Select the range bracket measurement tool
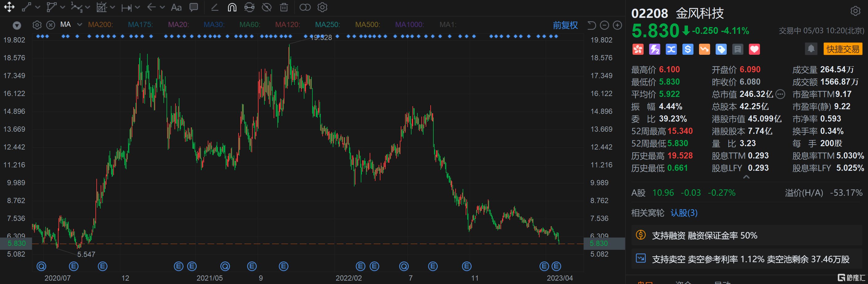Viewport: 868px width, 284px height. [127, 7]
